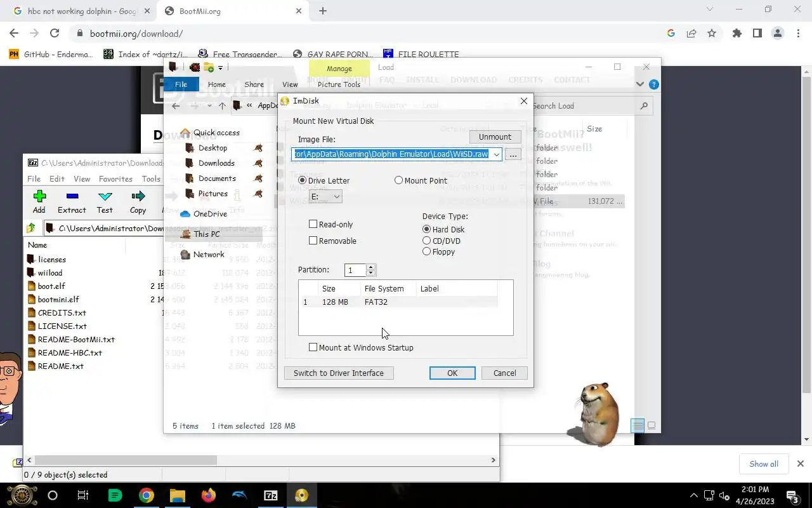Go back in Chrome browser
812x508 pixels.
14,34
